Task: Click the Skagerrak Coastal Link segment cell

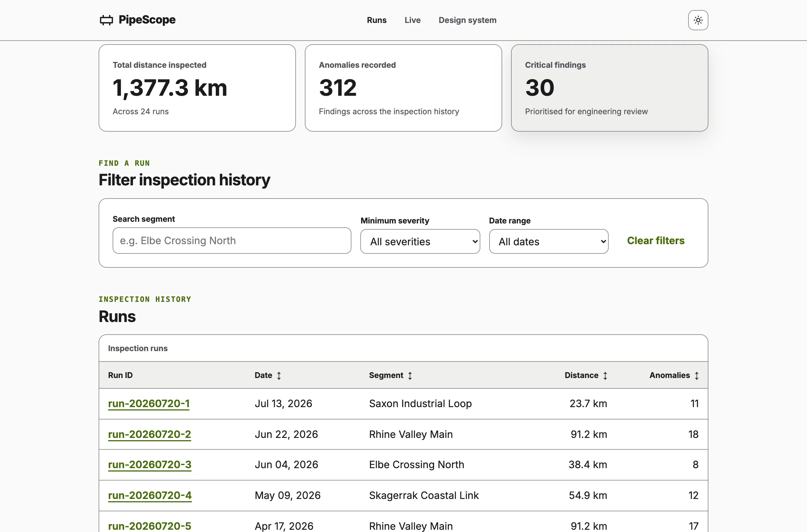Action: (424, 495)
